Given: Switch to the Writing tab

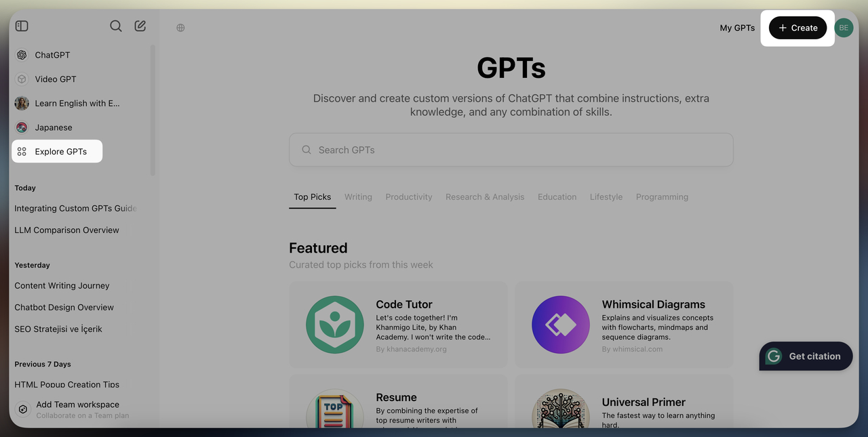Looking at the screenshot, I should (358, 196).
